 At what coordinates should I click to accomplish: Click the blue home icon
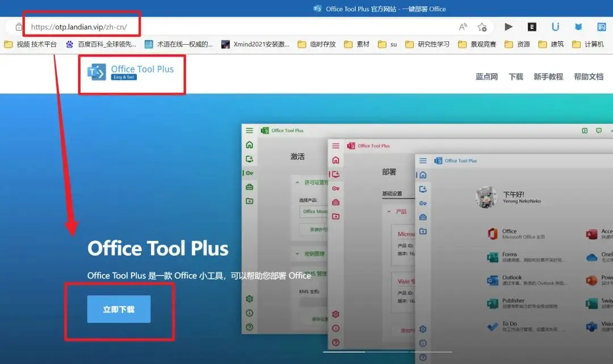pos(423,175)
